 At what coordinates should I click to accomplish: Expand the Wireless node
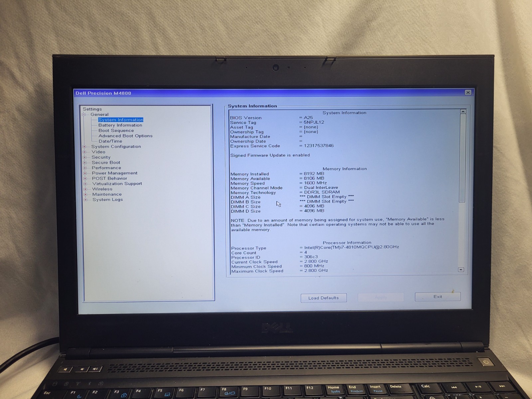click(x=85, y=189)
